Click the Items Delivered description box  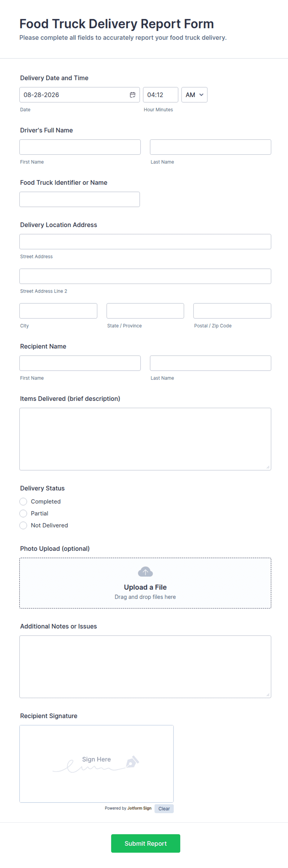(x=145, y=439)
